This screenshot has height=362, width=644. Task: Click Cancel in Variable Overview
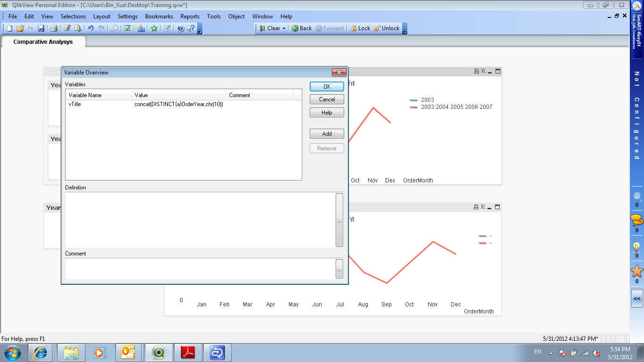(x=327, y=99)
